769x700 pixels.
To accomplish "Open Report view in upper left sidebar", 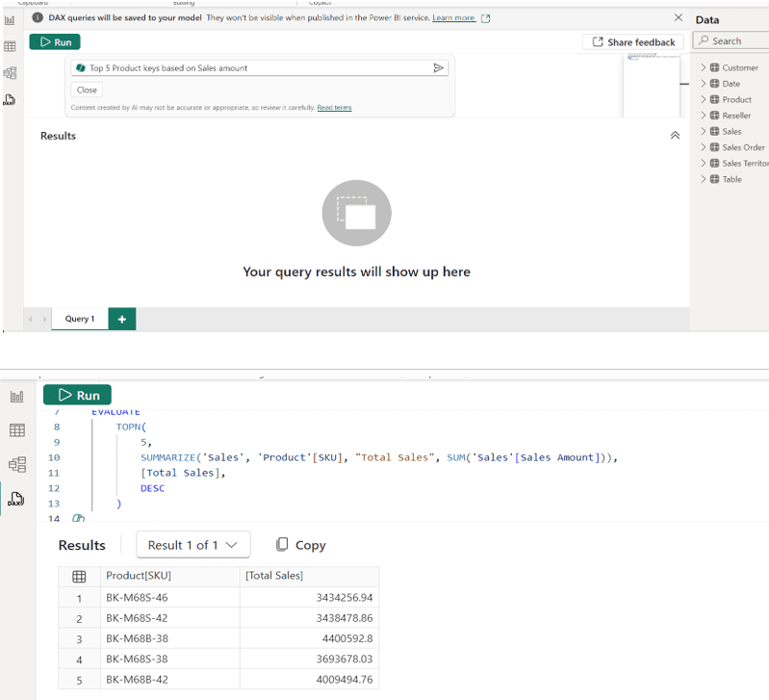I will [10, 20].
